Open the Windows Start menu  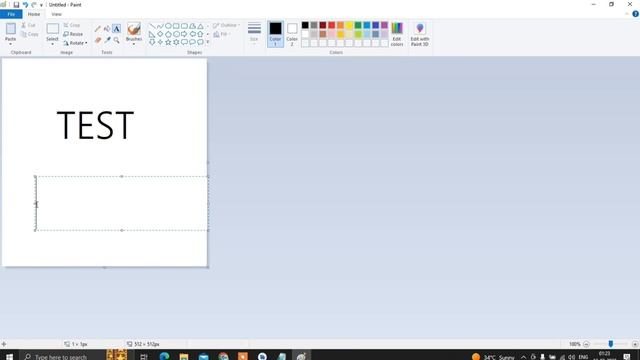(9, 356)
